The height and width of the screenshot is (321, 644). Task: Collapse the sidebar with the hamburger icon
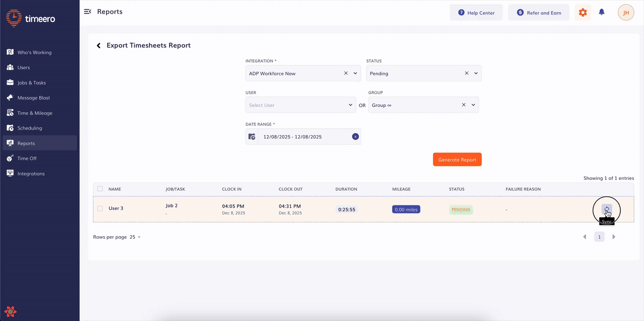tap(88, 12)
